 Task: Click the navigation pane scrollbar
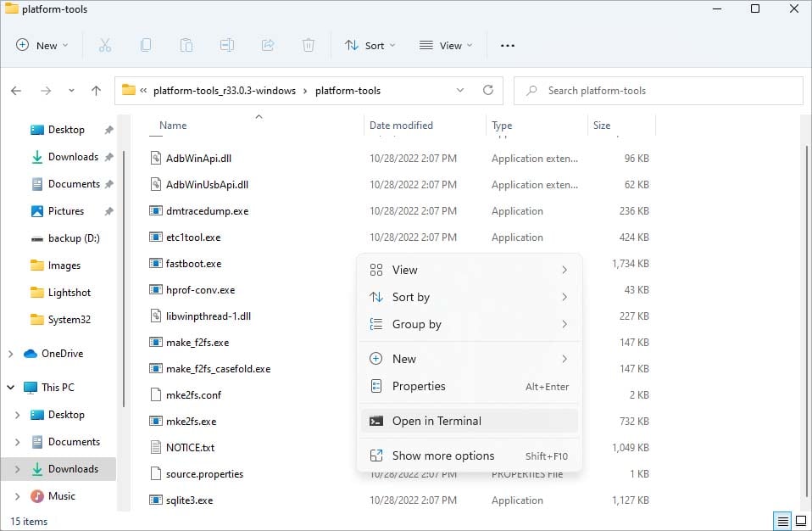coord(124,278)
